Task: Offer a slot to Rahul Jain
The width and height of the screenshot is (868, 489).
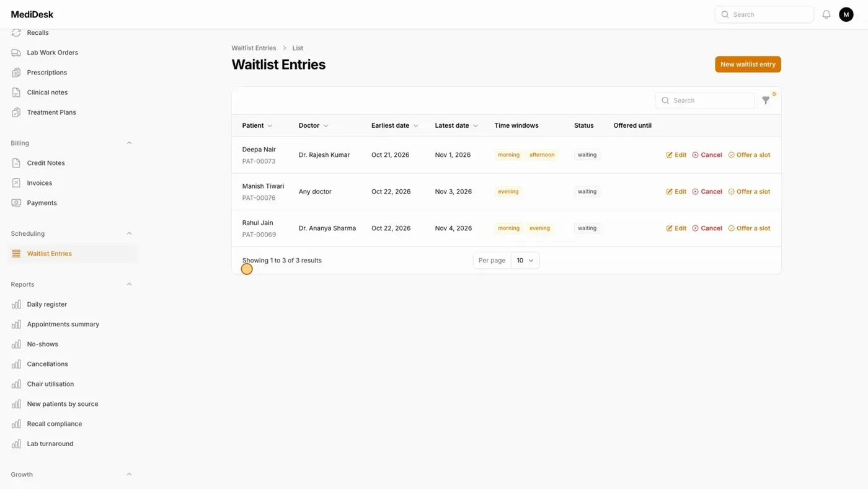Action: [x=749, y=228]
